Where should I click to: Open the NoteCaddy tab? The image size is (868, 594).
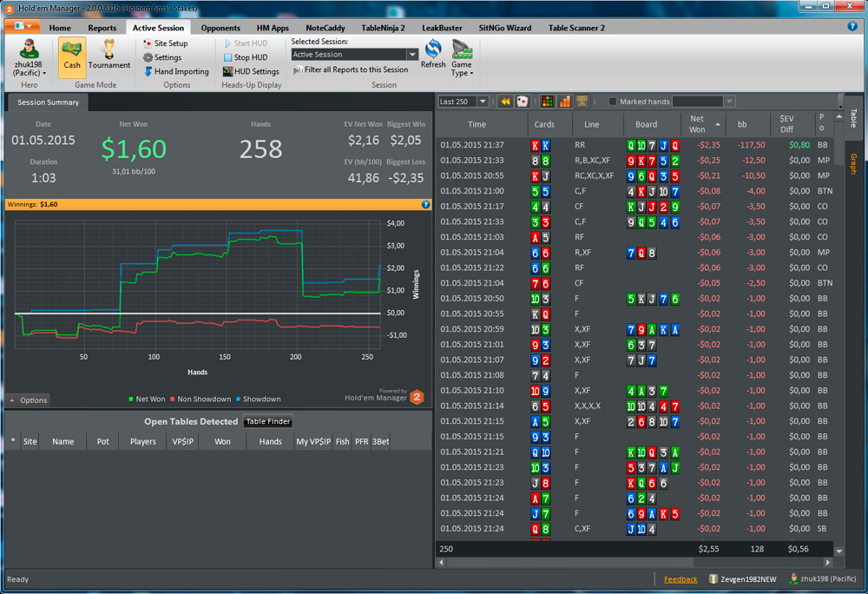coord(325,28)
